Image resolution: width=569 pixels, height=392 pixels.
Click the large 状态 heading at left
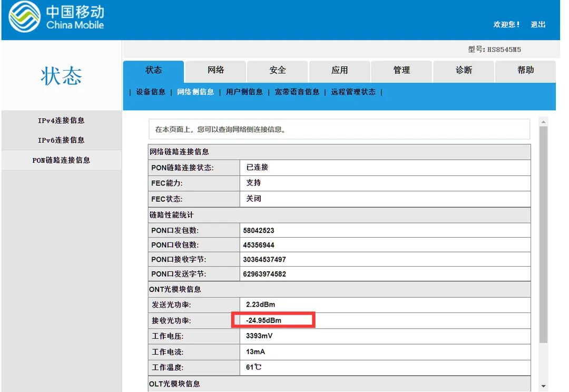(61, 76)
